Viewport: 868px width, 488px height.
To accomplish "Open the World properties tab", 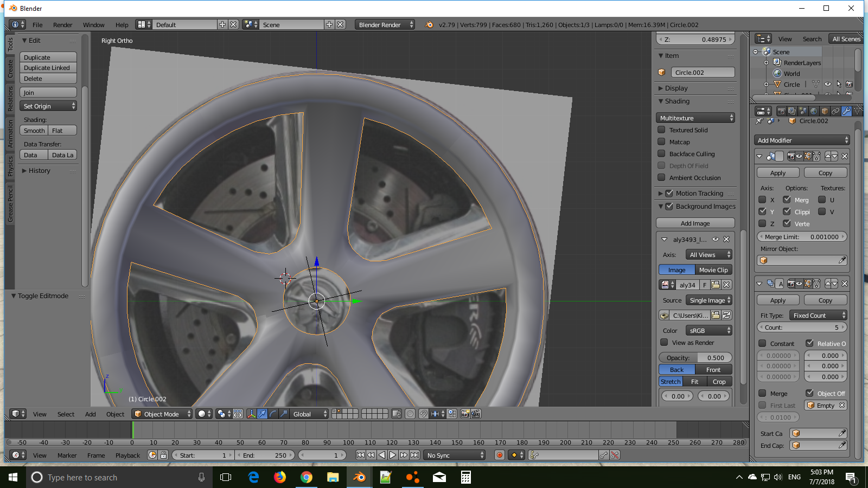I will pos(814,111).
